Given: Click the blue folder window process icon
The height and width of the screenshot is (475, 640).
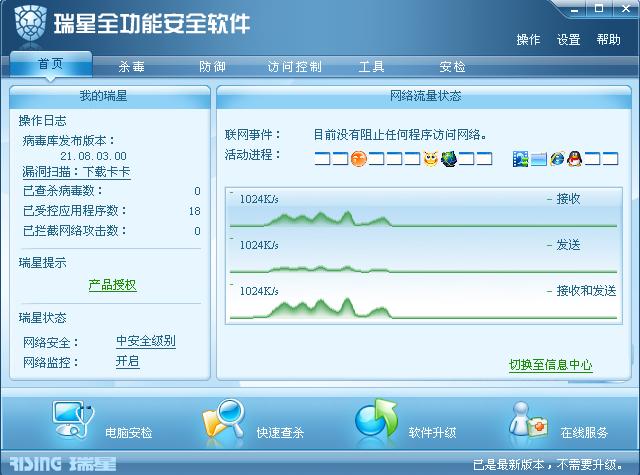Looking at the screenshot, I should tap(538, 159).
